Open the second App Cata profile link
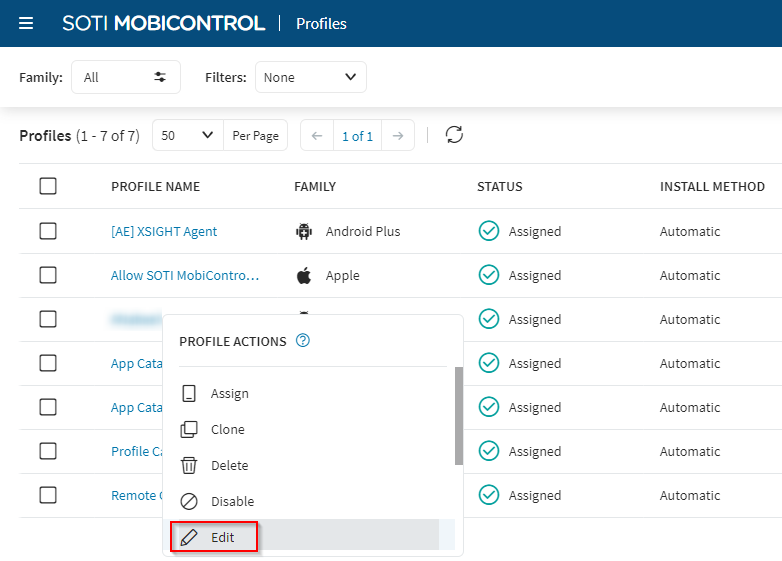The width and height of the screenshot is (782, 561). (x=137, y=407)
